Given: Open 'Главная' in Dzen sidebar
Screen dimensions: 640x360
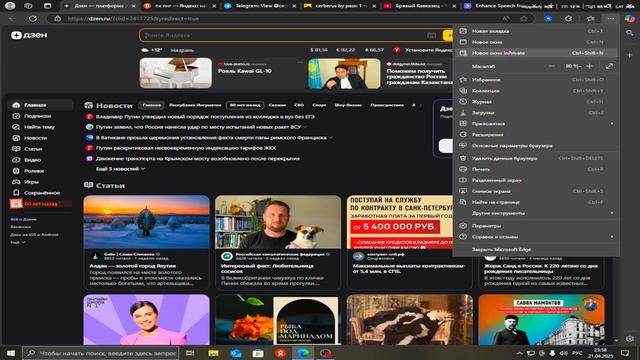Looking at the screenshot, I should [40, 105].
